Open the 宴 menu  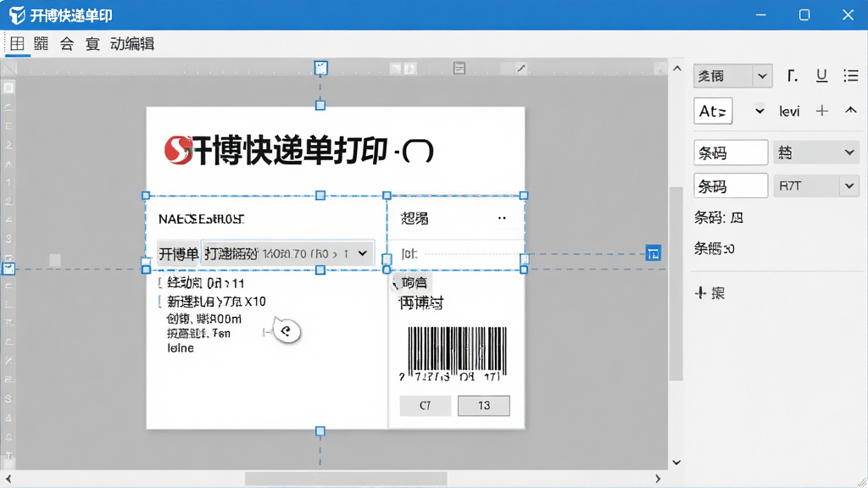click(92, 44)
